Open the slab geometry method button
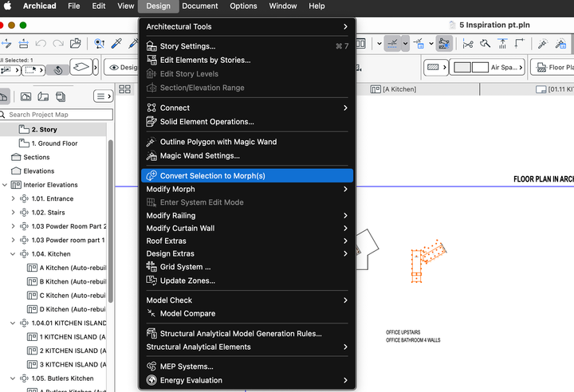The height and width of the screenshot is (392, 574). [81, 67]
